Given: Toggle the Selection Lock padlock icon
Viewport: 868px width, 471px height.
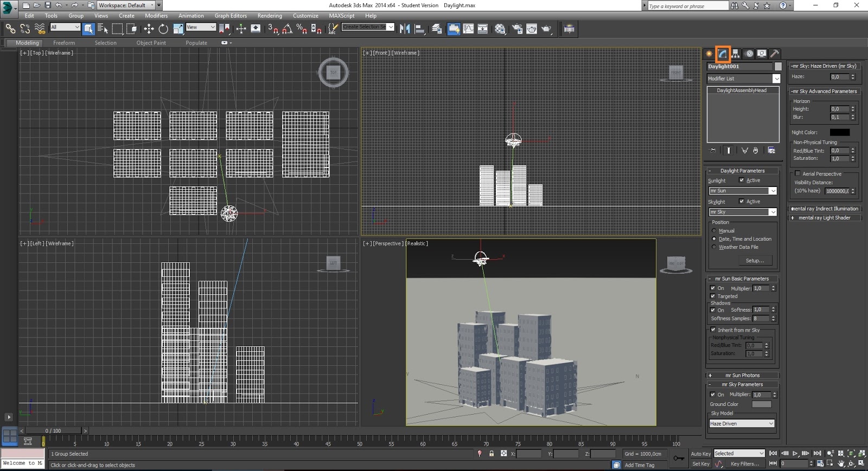Looking at the screenshot, I should pos(492,454).
